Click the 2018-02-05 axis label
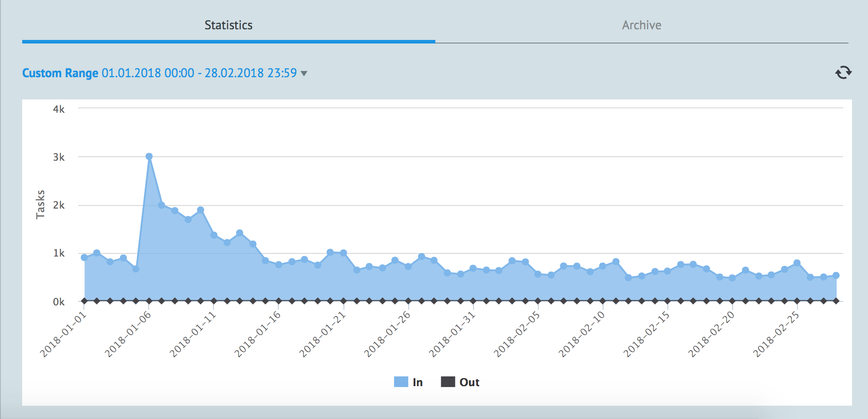Image resolution: width=868 pixels, height=419 pixels. [517, 334]
